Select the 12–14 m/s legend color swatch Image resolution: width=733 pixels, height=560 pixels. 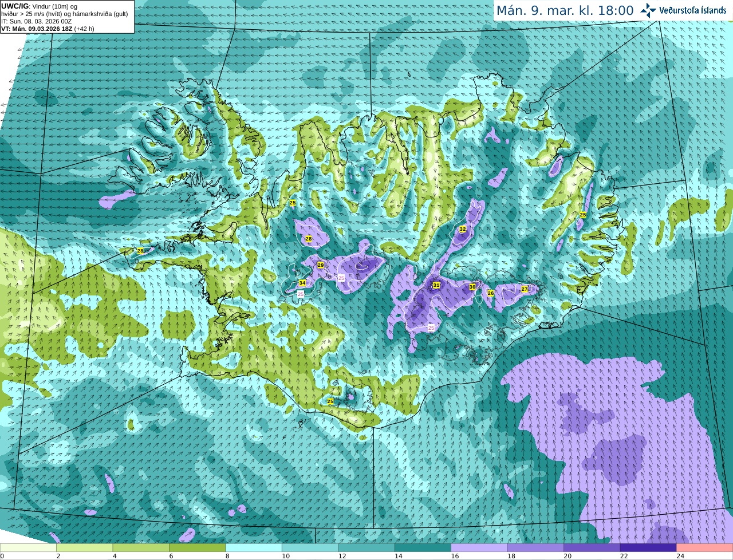click(x=366, y=547)
